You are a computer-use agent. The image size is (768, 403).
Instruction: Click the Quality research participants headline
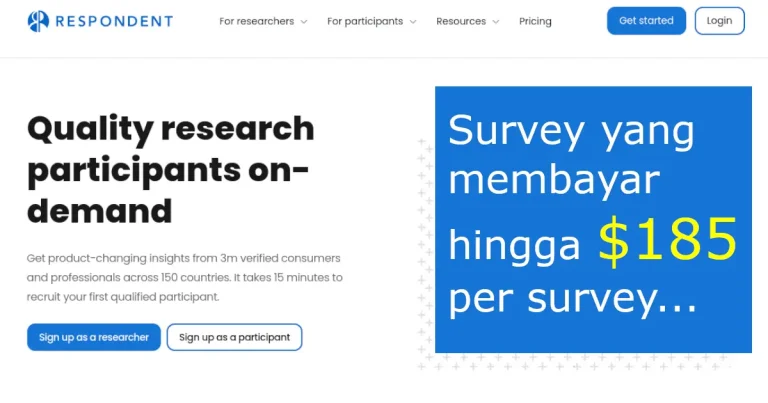click(170, 169)
